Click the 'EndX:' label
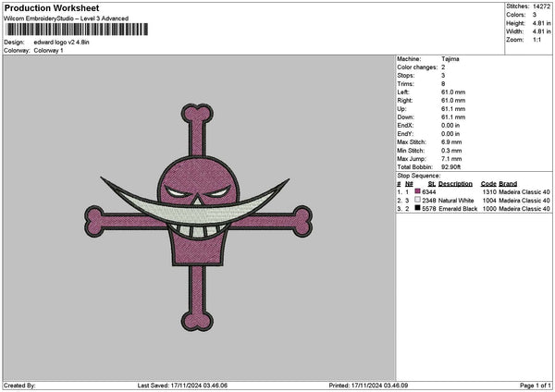Viewport: 555px width, 392px height. point(405,126)
